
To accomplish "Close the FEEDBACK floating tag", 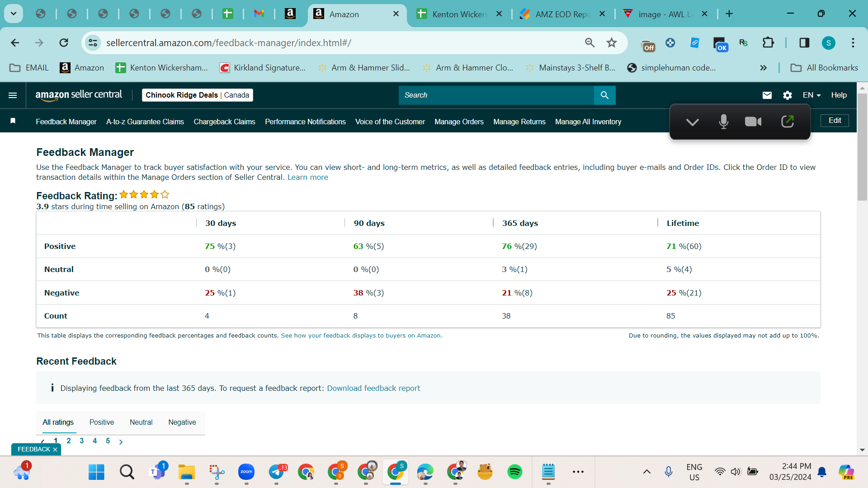I will click(x=55, y=450).
